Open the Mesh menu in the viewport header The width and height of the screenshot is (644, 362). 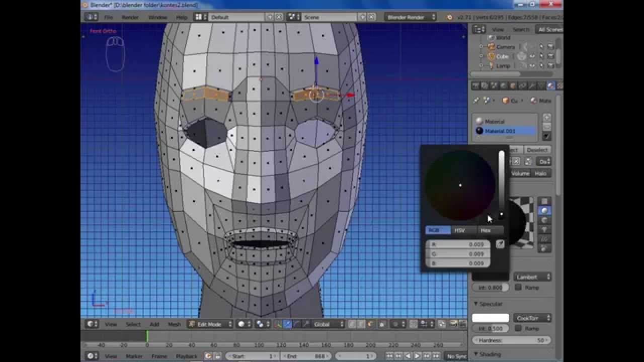point(174,324)
